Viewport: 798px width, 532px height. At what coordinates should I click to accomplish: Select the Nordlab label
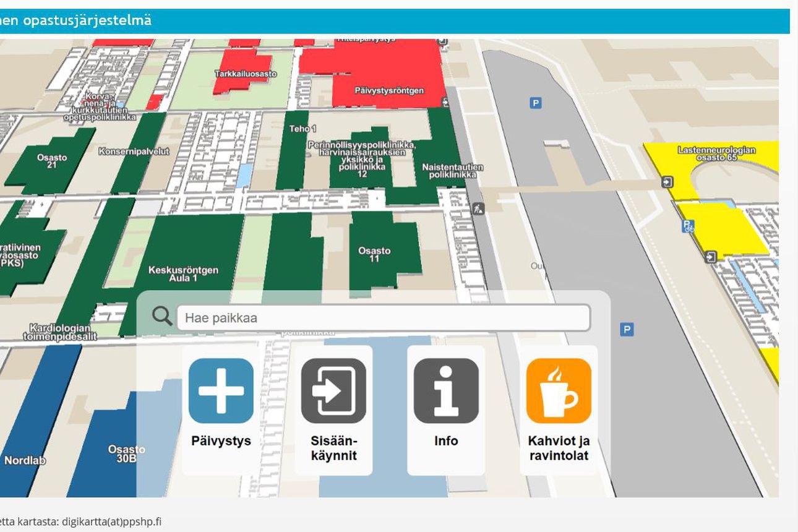(x=25, y=460)
